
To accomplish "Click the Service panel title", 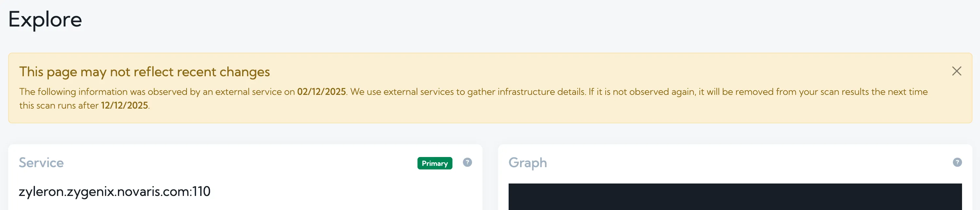I will pos(41,163).
